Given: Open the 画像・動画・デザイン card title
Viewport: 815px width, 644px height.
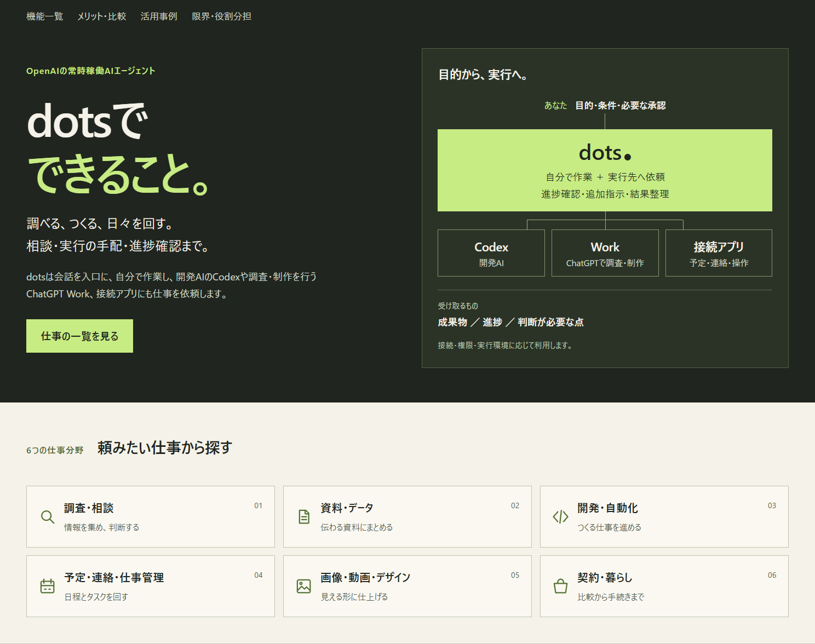Looking at the screenshot, I should (365, 578).
